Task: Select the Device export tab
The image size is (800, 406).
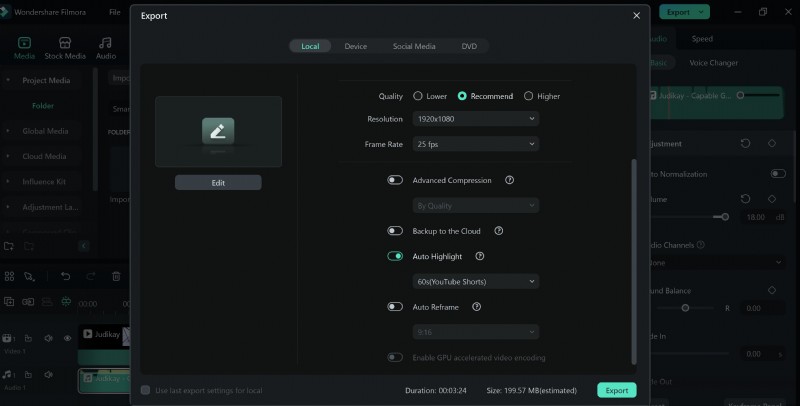Action: point(355,47)
